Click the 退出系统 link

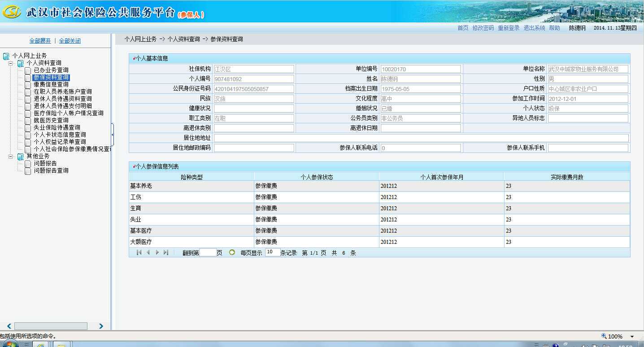[534, 28]
